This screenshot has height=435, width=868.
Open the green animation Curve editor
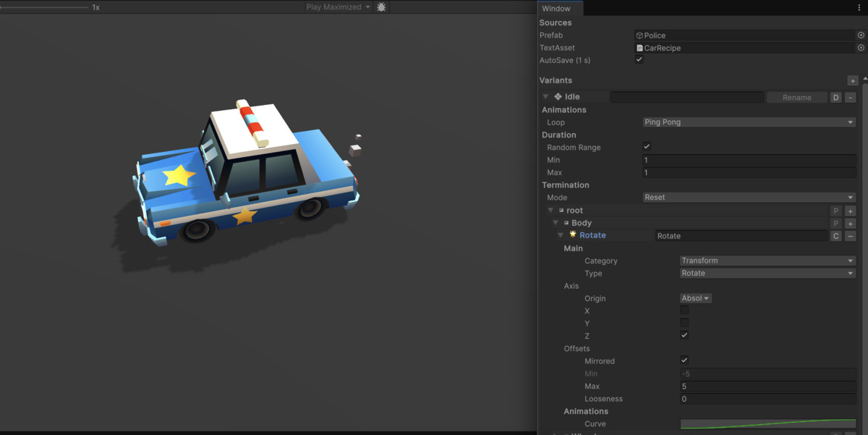click(x=767, y=424)
